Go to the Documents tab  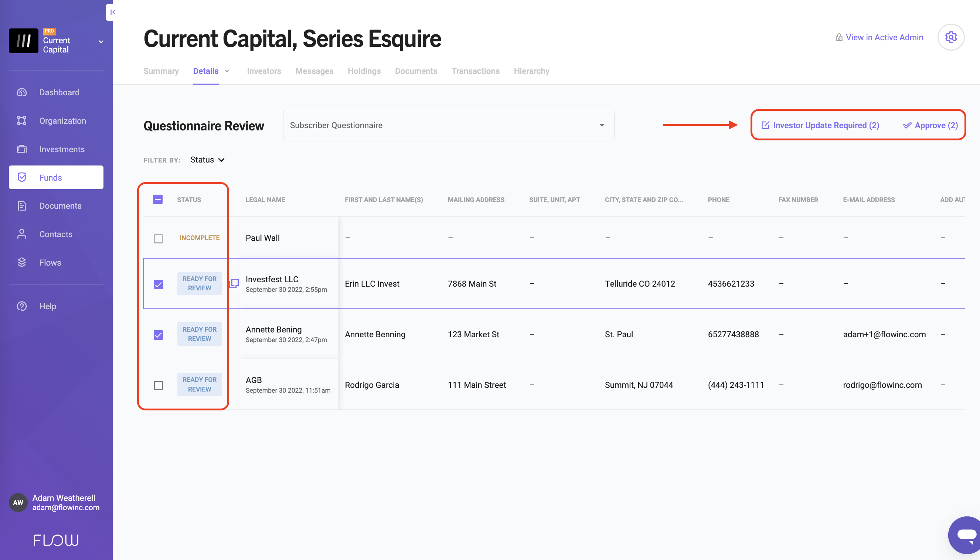416,71
